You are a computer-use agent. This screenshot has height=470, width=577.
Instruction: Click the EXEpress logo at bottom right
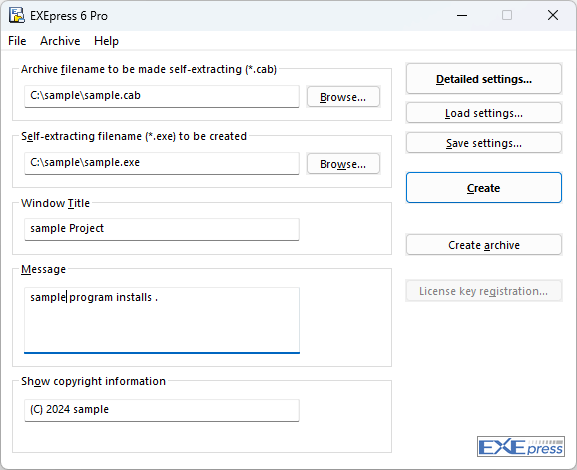(521, 446)
